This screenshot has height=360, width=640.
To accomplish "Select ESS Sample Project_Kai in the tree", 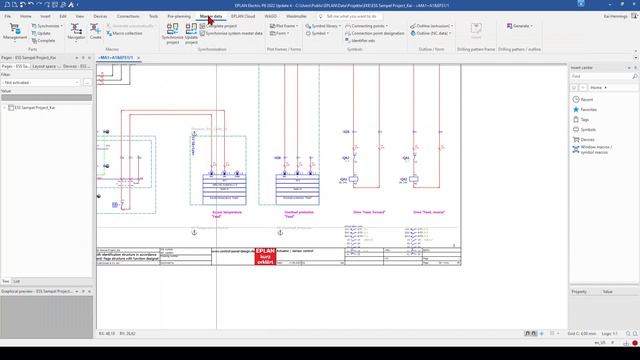I will pyautogui.click(x=34, y=108).
